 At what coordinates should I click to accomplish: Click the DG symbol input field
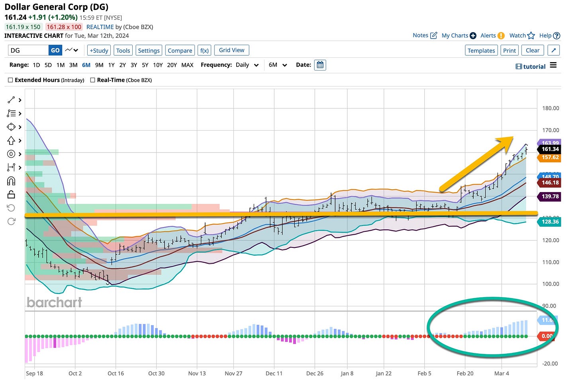pyautogui.click(x=28, y=50)
